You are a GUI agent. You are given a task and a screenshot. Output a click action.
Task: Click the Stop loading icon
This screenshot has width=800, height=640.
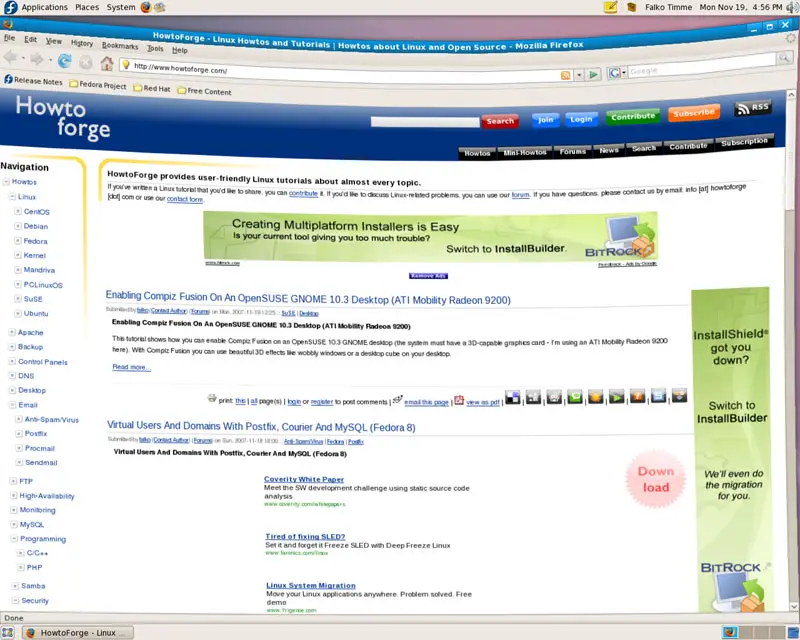[x=86, y=62]
